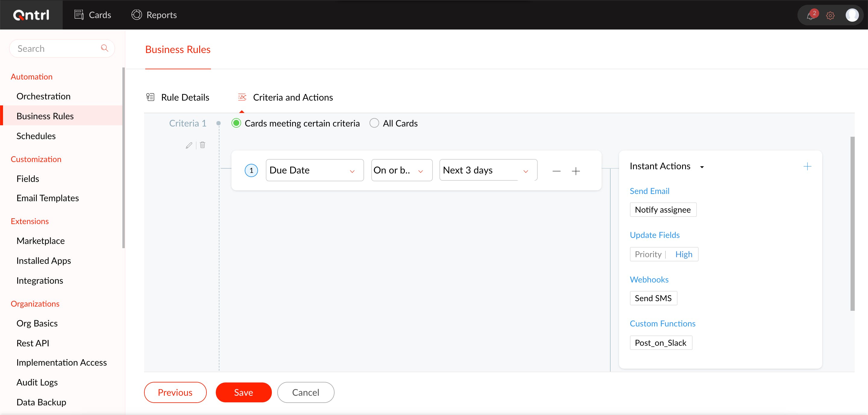Open the settings gear icon

(830, 16)
